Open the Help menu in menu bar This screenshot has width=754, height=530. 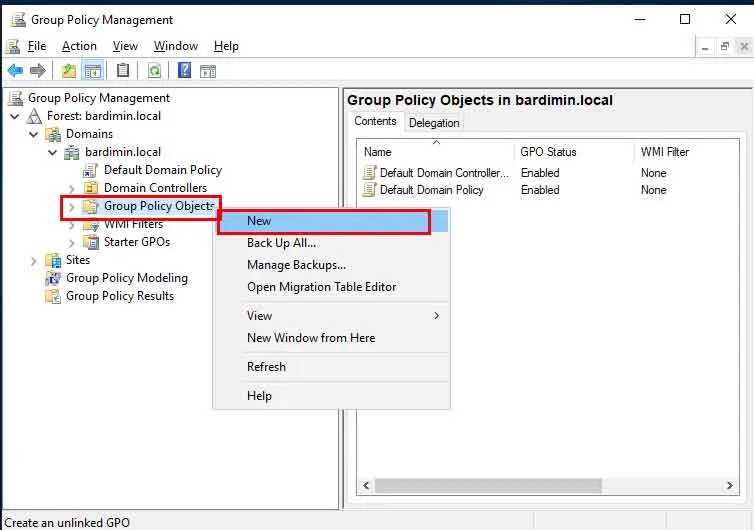(226, 46)
